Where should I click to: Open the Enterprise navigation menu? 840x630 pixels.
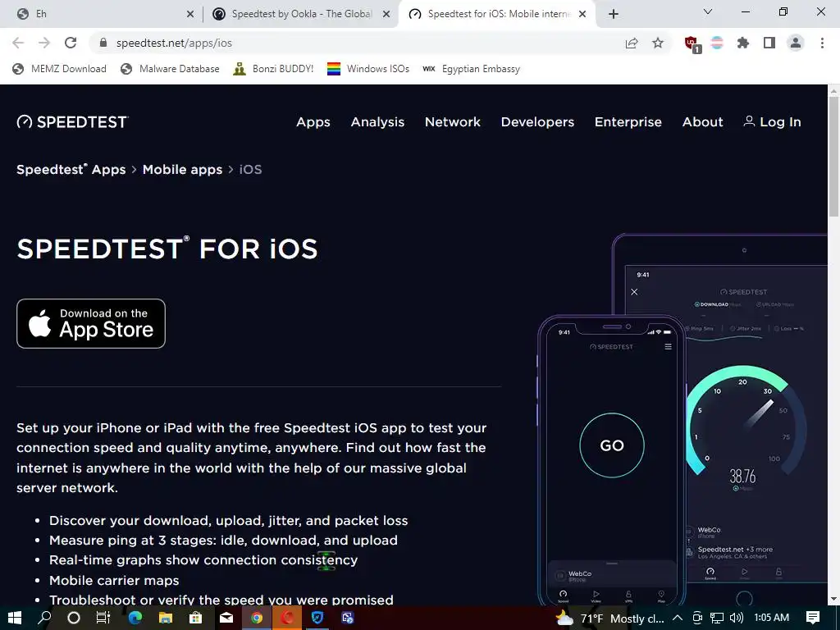coord(628,122)
